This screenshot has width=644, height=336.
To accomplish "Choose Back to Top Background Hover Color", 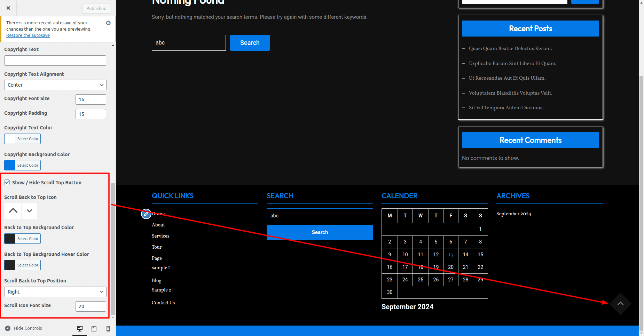I will coord(10,265).
